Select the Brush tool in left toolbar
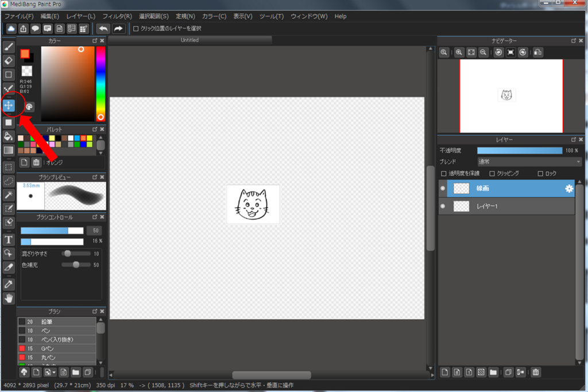 [x=9, y=47]
